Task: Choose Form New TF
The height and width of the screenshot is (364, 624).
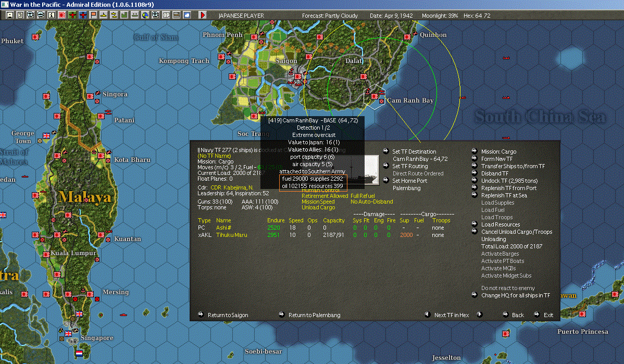Action: [497, 159]
